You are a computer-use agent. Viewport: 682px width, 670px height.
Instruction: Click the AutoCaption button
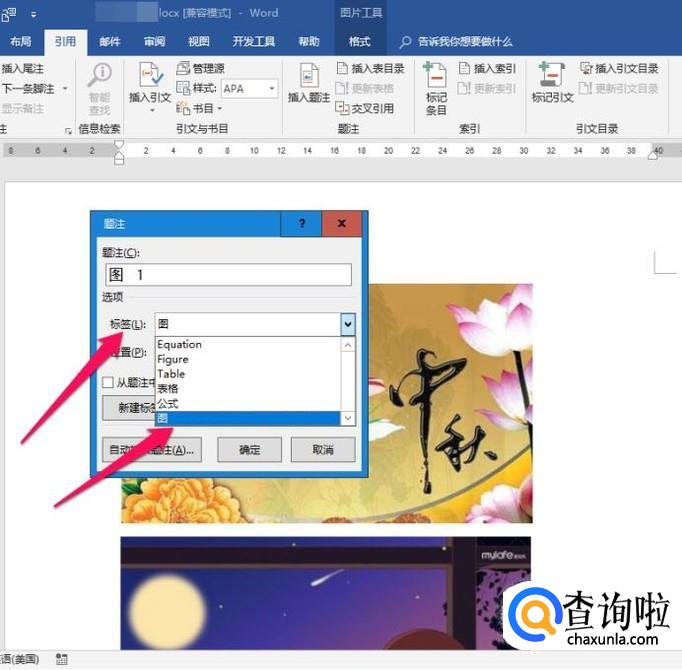click(x=152, y=450)
